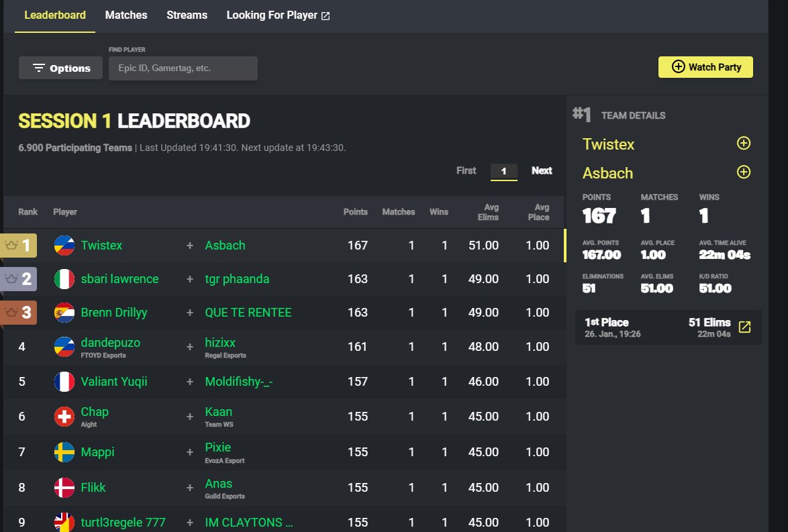Add Asbach via plus circle icon
This screenshot has height=532, width=788.
click(x=744, y=172)
